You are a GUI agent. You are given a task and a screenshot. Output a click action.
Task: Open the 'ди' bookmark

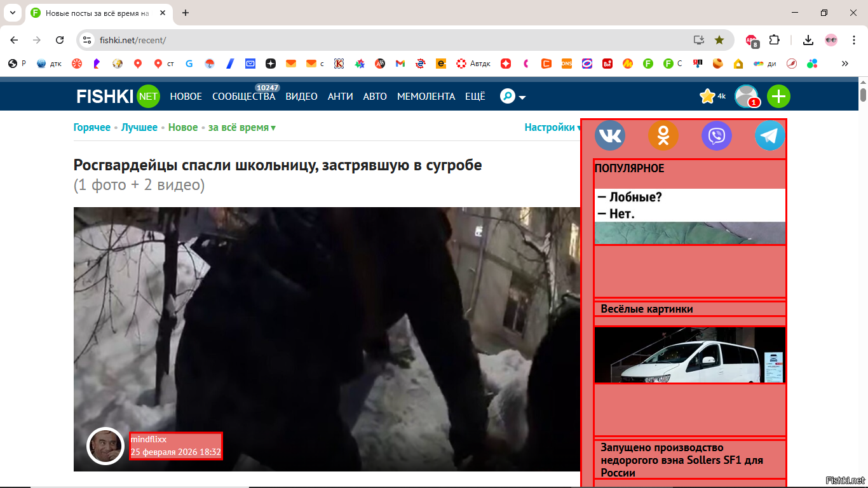click(765, 64)
